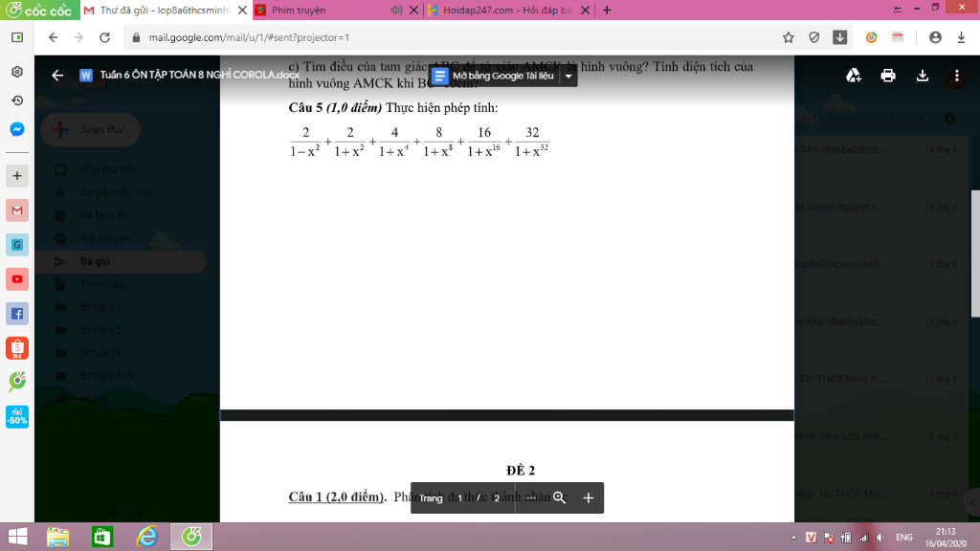Toggle the sidebar panel button
The image size is (980, 551).
(x=17, y=37)
